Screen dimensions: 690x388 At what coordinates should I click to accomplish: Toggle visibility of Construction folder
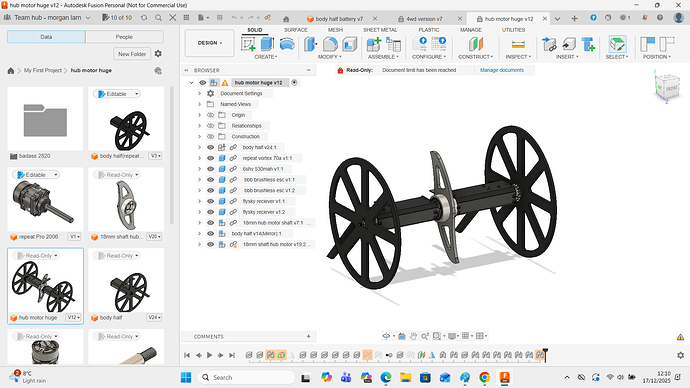pos(210,136)
